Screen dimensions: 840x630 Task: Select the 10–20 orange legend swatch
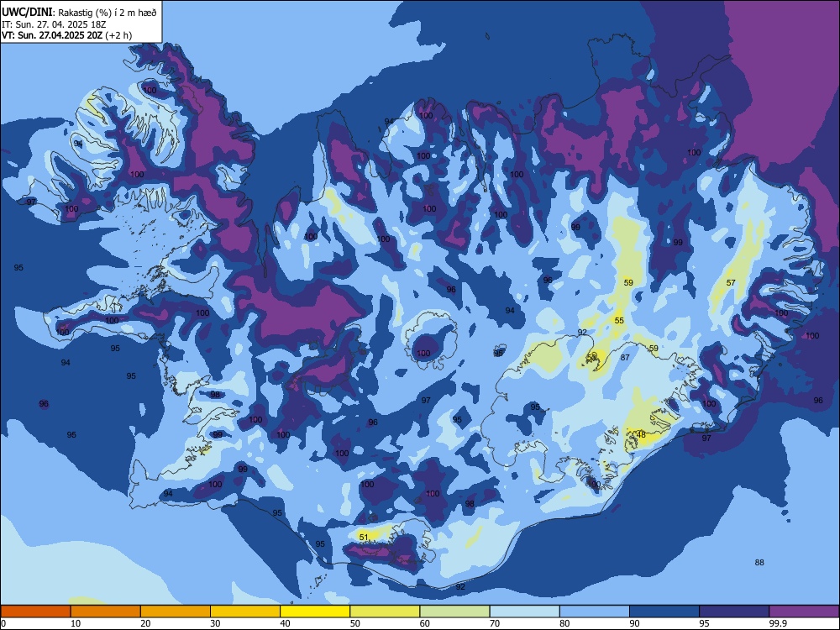(x=106, y=612)
